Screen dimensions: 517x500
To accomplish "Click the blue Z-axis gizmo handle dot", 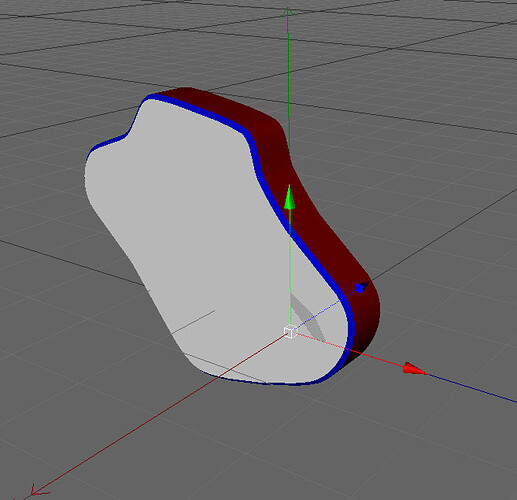I will coord(359,288).
